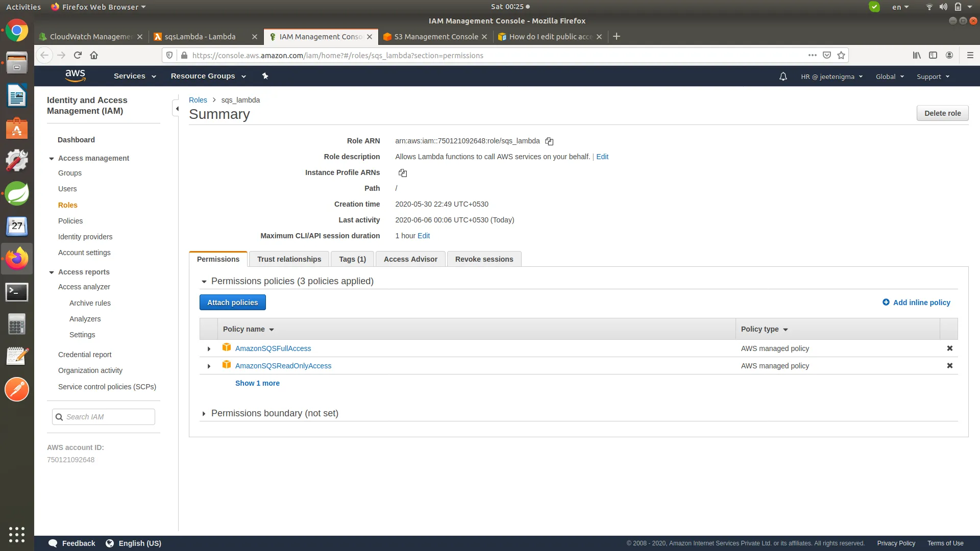Open the Access Advisor tab
Screen dimensions: 980x551
pyautogui.click(x=410, y=259)
